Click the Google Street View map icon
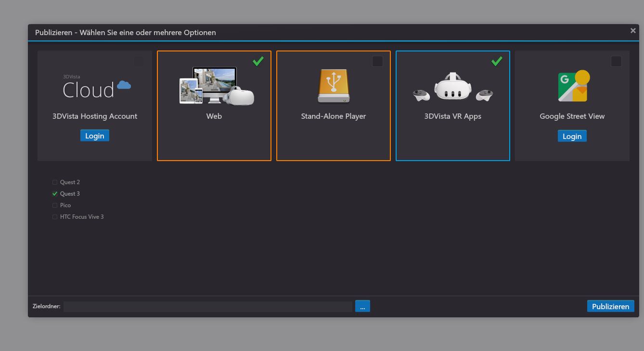The height and width of the screenshot is (351, 644). [x=574, y=86]
